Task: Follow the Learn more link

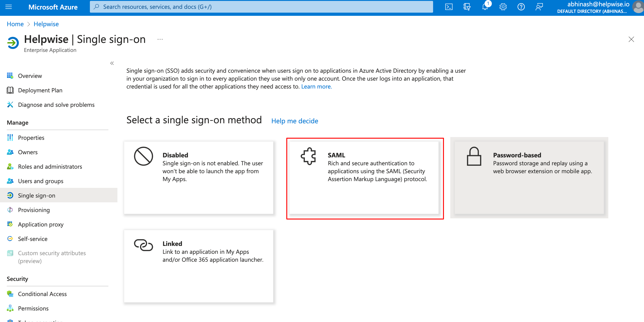Action: pyautogui.click(x=317, y=86)
